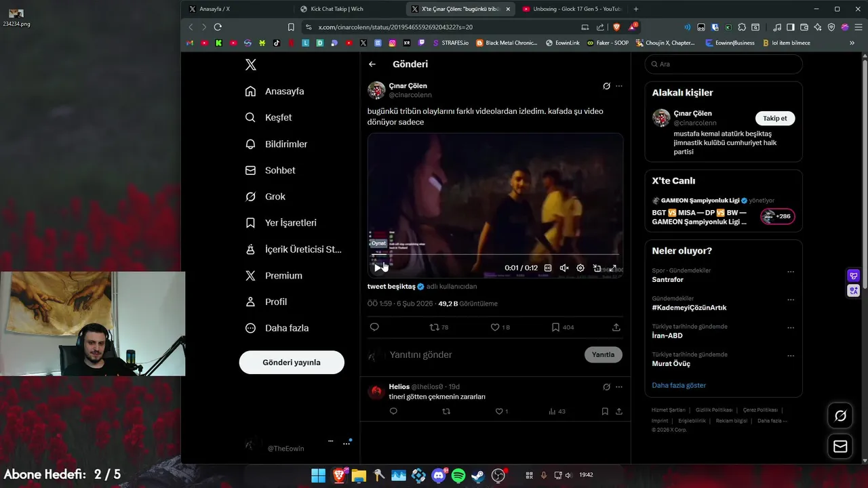Open Anasayfa home page
This screenshot has width=868, height=488.
click(x=275, y=91)
